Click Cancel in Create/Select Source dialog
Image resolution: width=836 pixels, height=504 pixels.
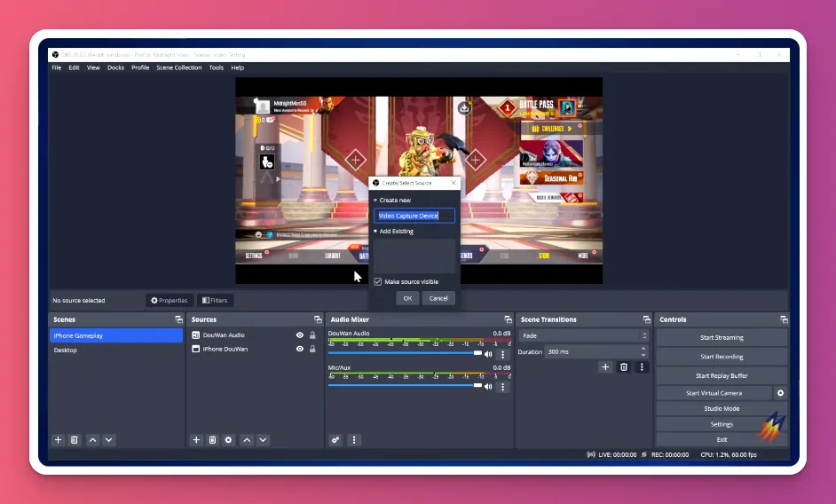pyautogui.click(x=438, y=298)
